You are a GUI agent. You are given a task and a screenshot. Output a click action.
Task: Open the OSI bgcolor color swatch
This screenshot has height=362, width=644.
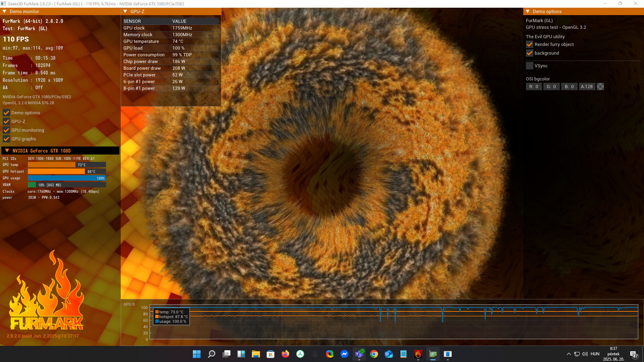[x=600, y=86]
